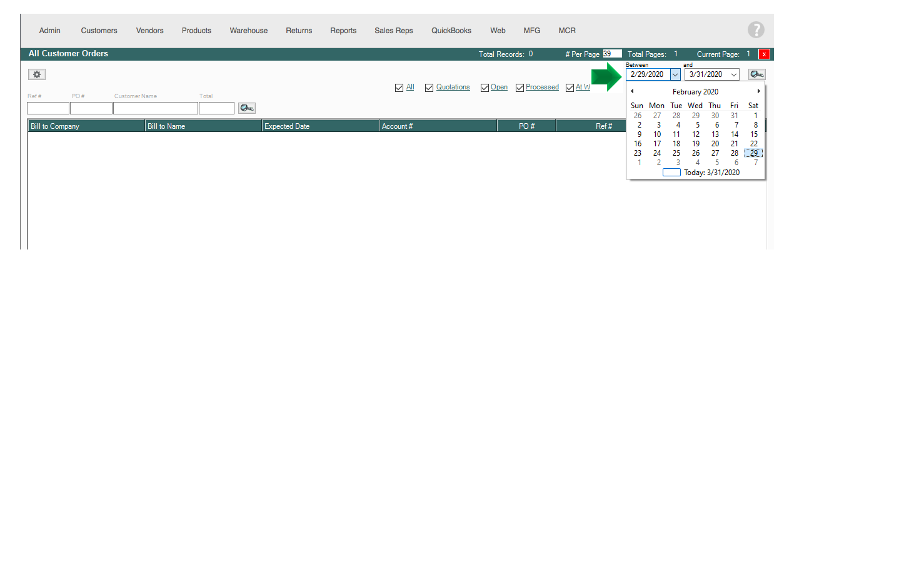Image resolution: width=924 pixels, height=574 pixels.
Task: Select February 14 in the calendar
Action: click(x=735, y=134)
